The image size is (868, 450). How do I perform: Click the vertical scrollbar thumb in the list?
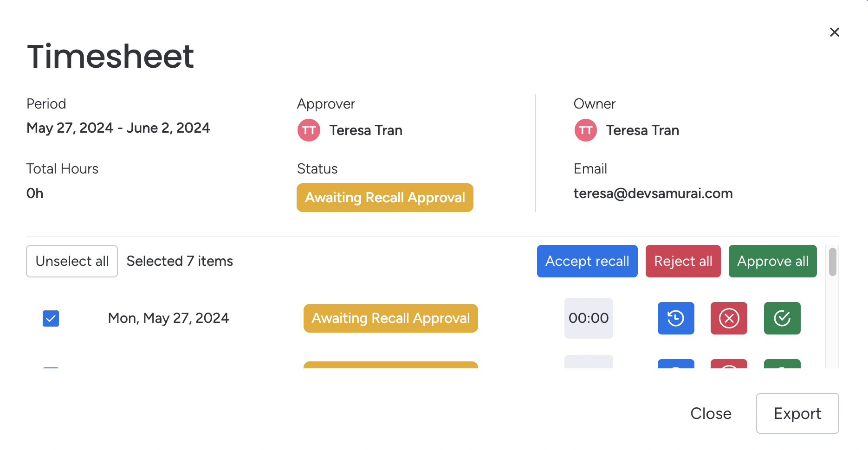[x=832, y=262]
